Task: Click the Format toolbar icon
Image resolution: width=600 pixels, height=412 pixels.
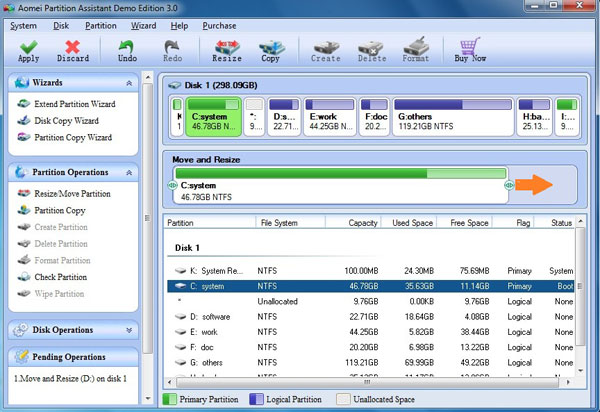Action: point(416,51)
